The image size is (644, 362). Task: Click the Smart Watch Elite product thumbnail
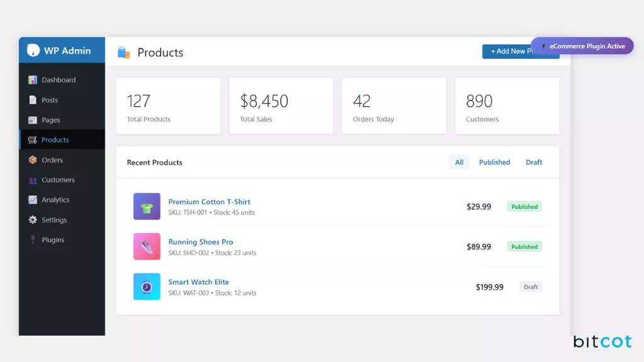[x=147, y=286]
